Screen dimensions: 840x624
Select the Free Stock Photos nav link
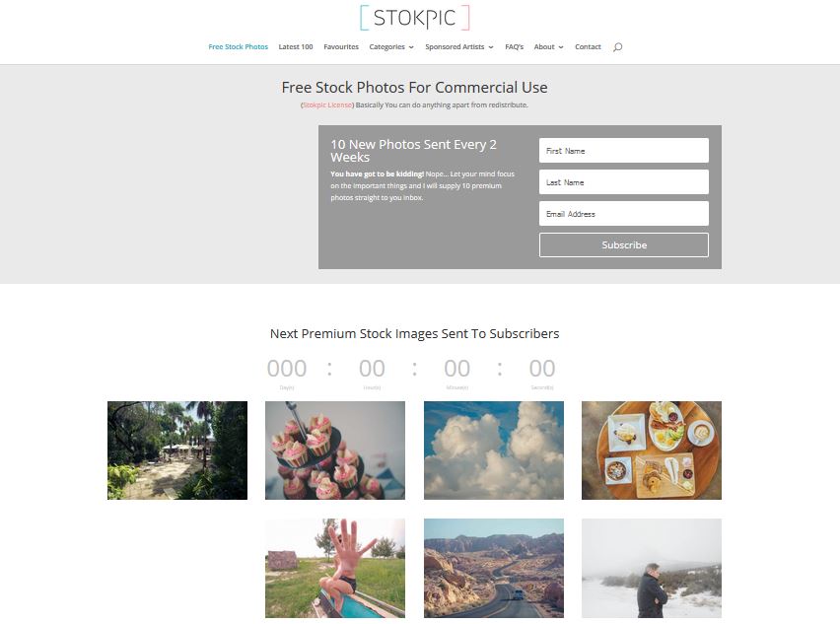[x=239, y=47]
